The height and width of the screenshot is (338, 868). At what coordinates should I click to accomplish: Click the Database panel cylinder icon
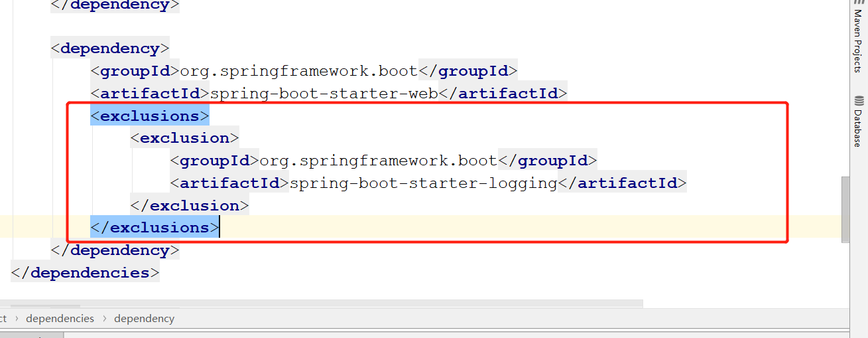(858, 101)
